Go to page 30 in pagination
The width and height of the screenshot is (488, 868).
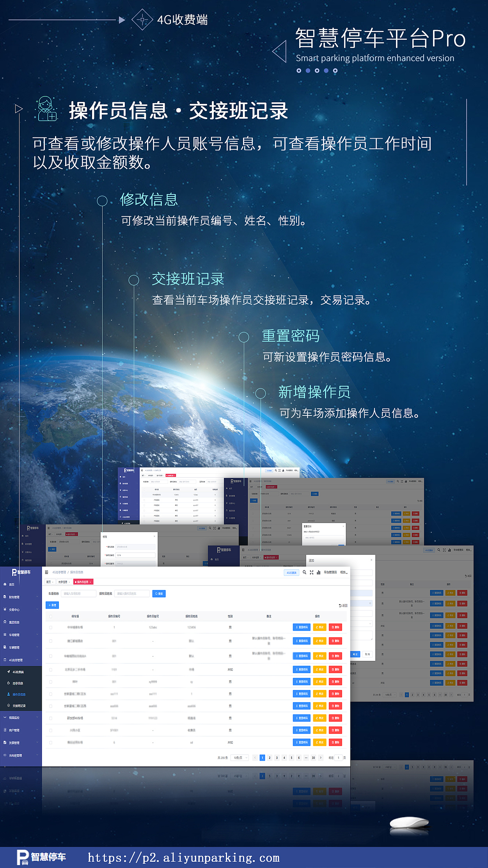pyautogui.click(x=313, y=757)
